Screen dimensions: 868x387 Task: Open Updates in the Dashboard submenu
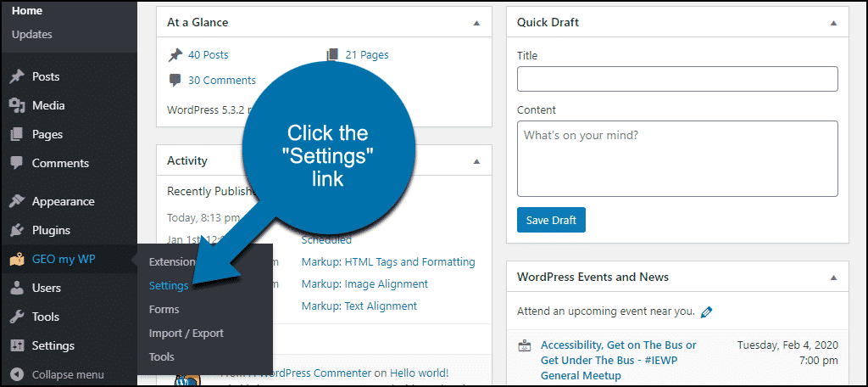click(x=32, y=35)
